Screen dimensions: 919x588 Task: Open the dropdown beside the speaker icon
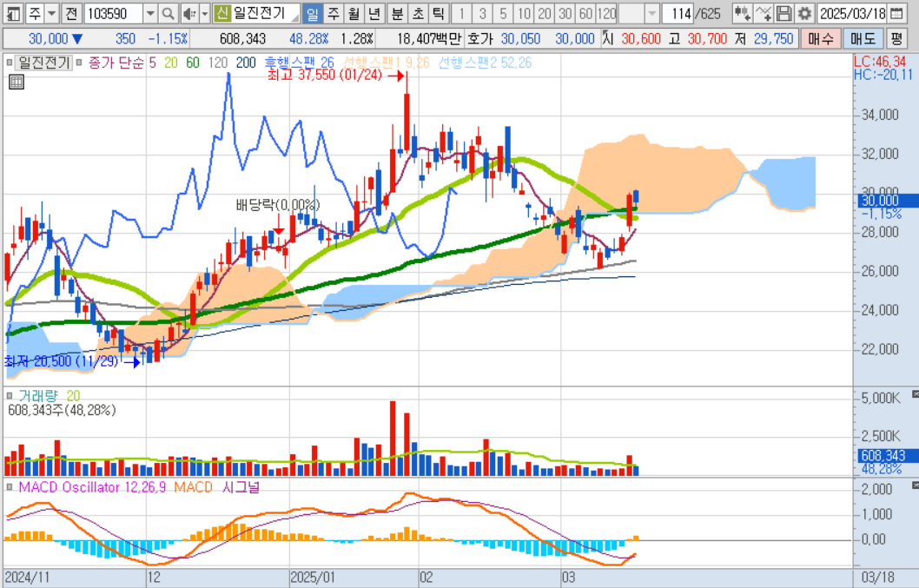coord(204,13)
